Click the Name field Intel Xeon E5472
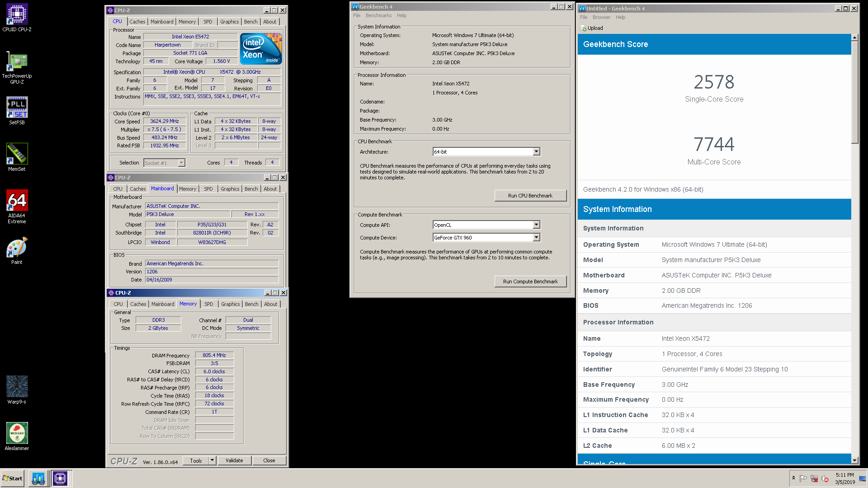This screenshot has height=488, width=868. click(x=190, y=37)
